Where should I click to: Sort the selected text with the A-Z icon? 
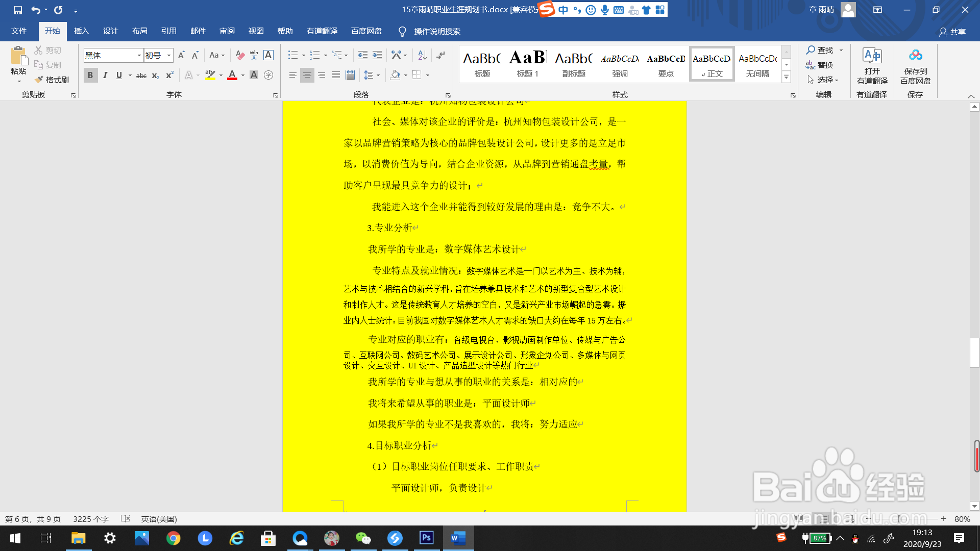tap(422, 55)
